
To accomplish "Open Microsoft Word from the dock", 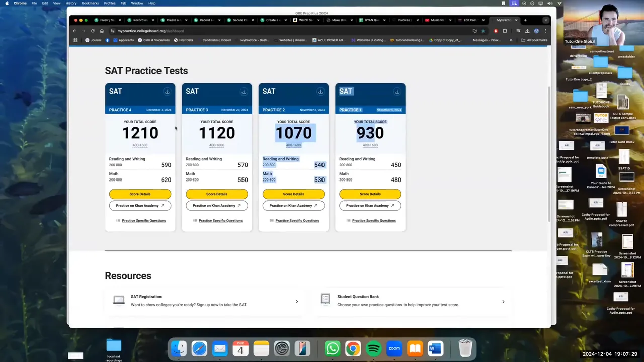I will pyautogui.click(x=435, y=348).
